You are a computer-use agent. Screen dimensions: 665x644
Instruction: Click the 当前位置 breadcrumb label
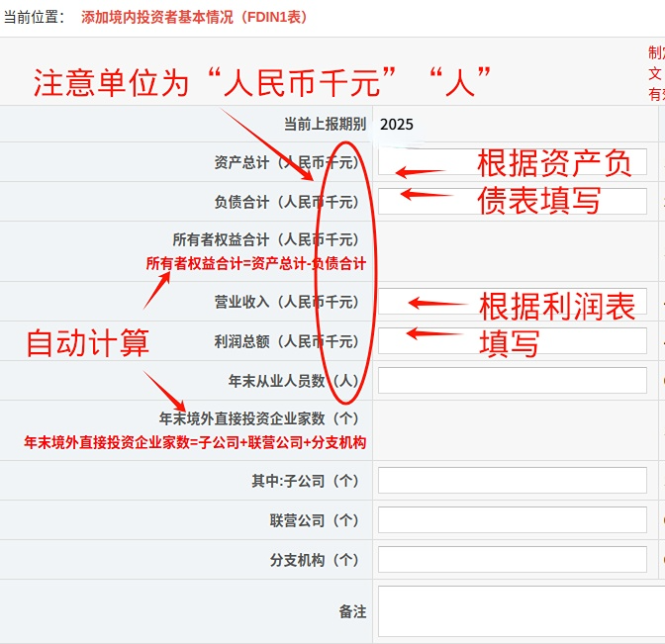[x=34, y=18]
